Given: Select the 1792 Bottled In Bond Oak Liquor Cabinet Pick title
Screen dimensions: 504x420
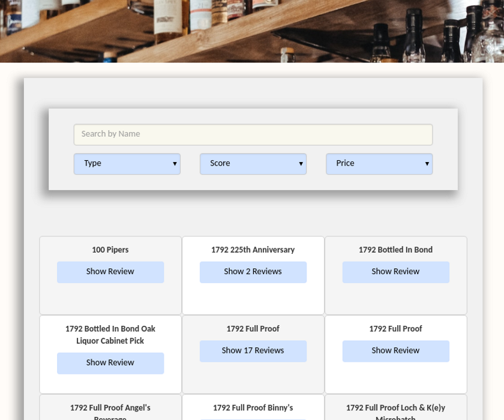Looking at the screenshot, I should 110,335.
